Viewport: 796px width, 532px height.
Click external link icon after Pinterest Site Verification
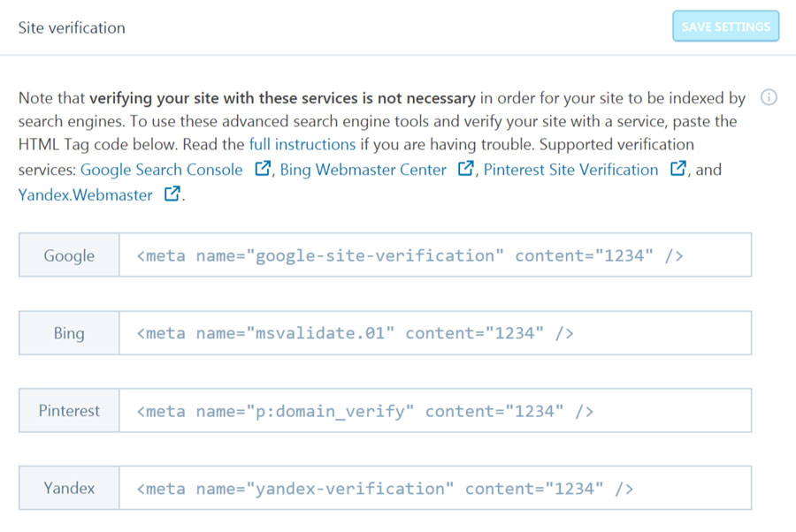(x=677, y=169)
